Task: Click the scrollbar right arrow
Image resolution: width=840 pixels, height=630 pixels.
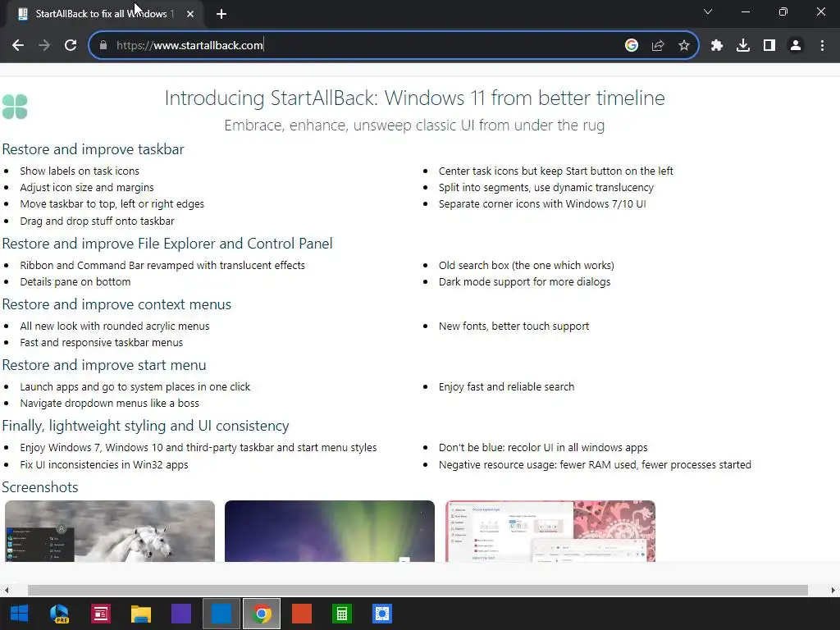Action: click(x=833, y=591)
